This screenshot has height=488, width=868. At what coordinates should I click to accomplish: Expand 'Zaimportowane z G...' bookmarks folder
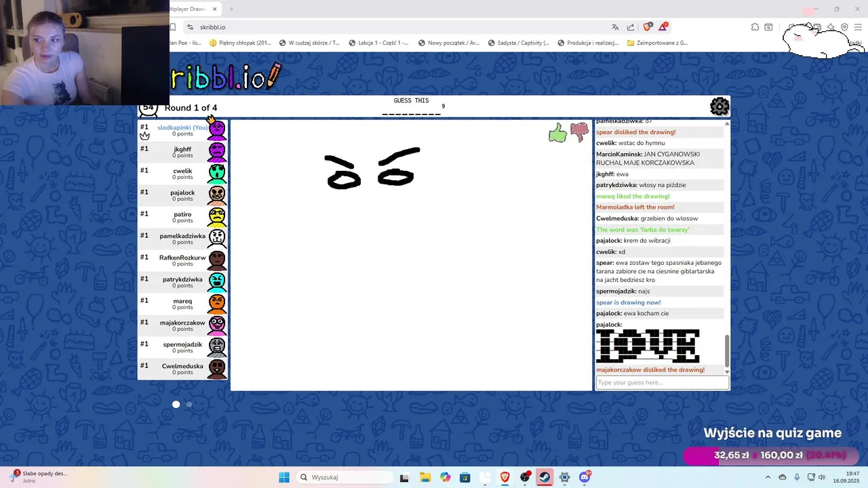pos(657,43)
